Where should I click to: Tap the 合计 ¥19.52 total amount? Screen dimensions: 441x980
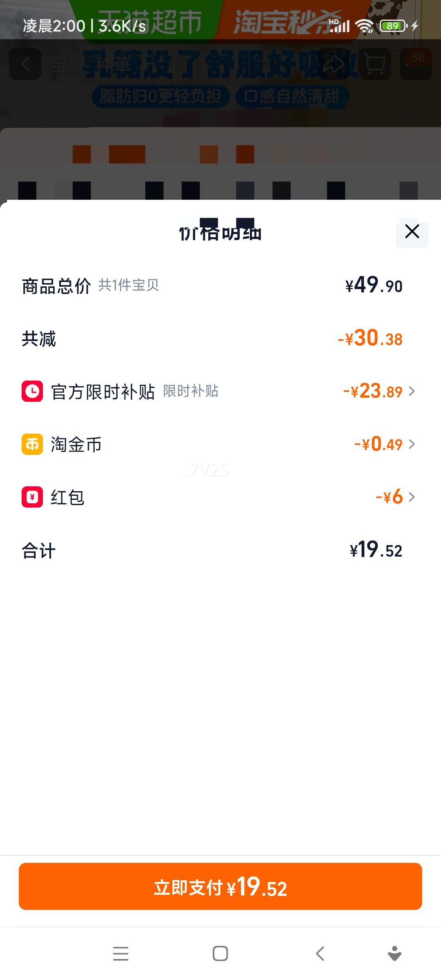pos(376,550)
